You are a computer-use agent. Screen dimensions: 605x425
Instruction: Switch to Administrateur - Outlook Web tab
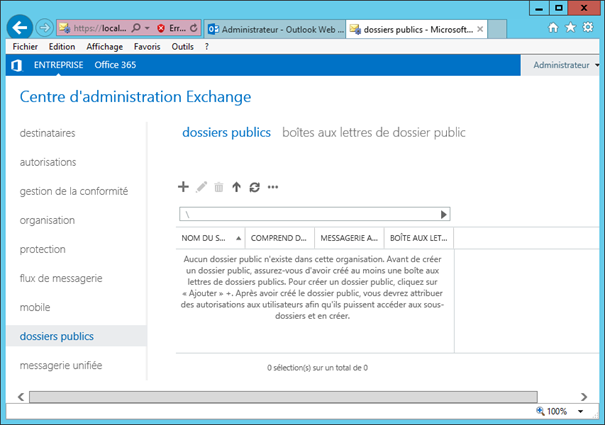tap(275, 29)
